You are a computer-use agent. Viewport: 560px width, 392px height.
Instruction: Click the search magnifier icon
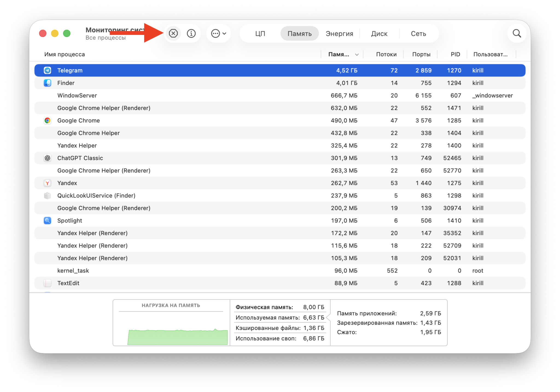tap(517, 33)
